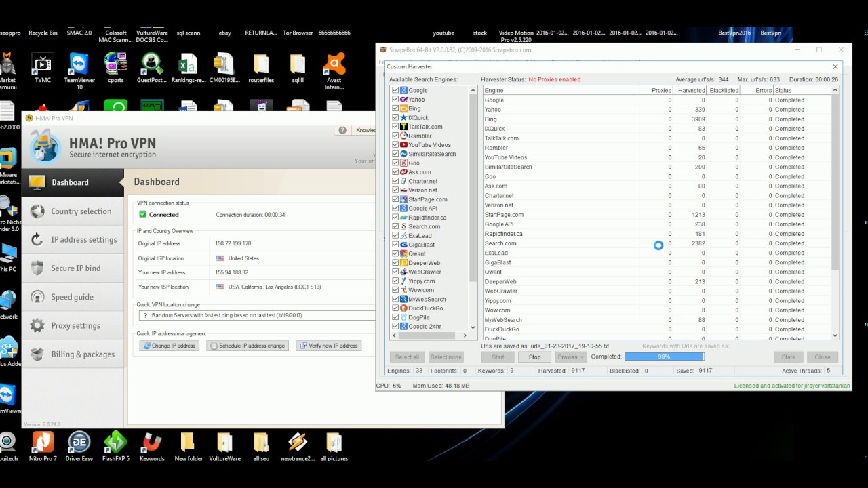
Task: Click Verify new IP address button
Action: [328, 346]
